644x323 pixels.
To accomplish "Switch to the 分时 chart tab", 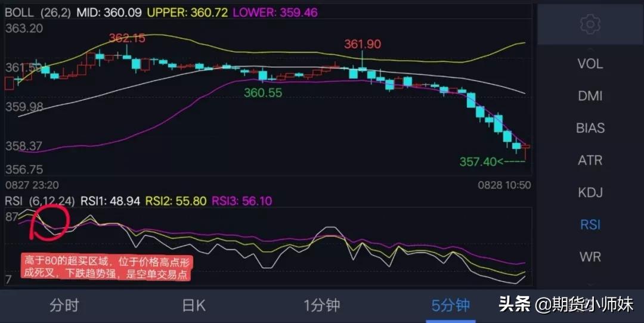I will click(64, 305).
